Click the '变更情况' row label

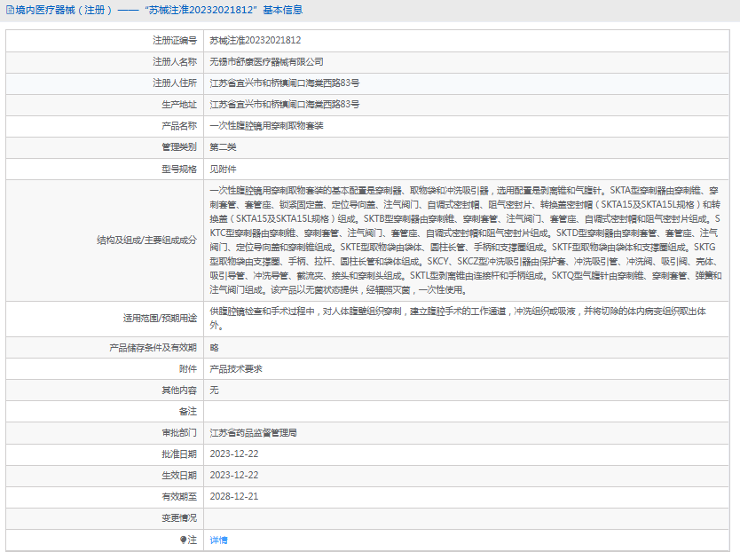[x=179, y=518]
